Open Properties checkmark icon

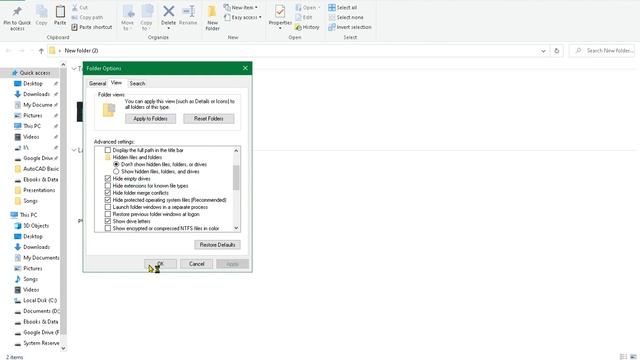(280, 12)
